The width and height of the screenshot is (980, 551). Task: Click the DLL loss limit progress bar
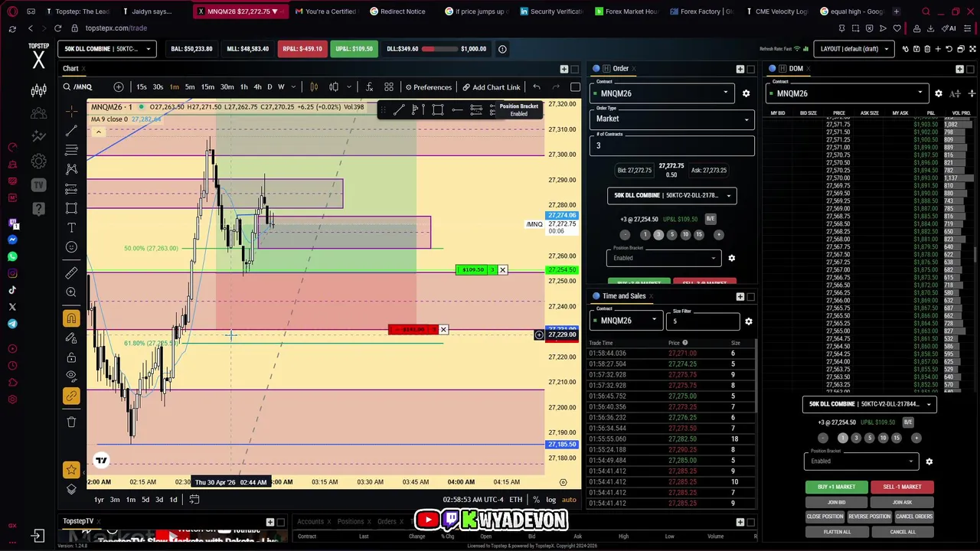[x=438, y=49]
